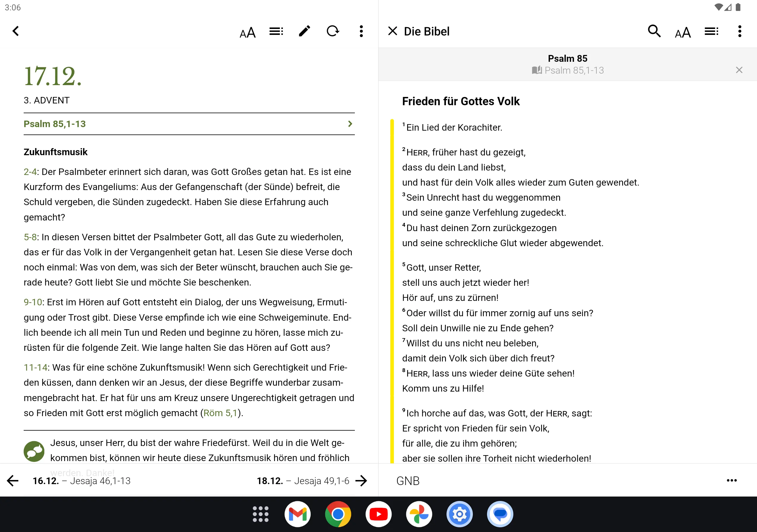757x532 pixels.
Task: Open verse reference 2-4
Action: (30, 172)
